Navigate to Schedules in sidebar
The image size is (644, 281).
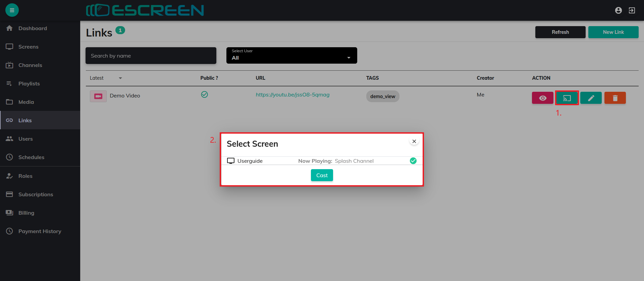point(31,157)
